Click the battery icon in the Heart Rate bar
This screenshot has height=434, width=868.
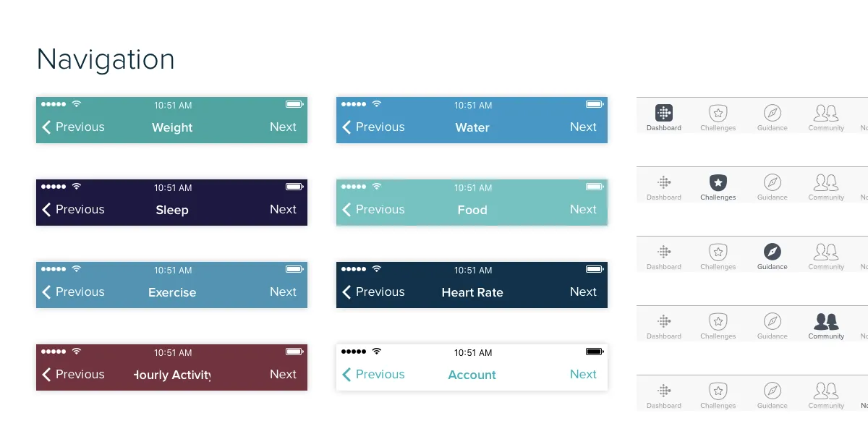pos(595,269)
